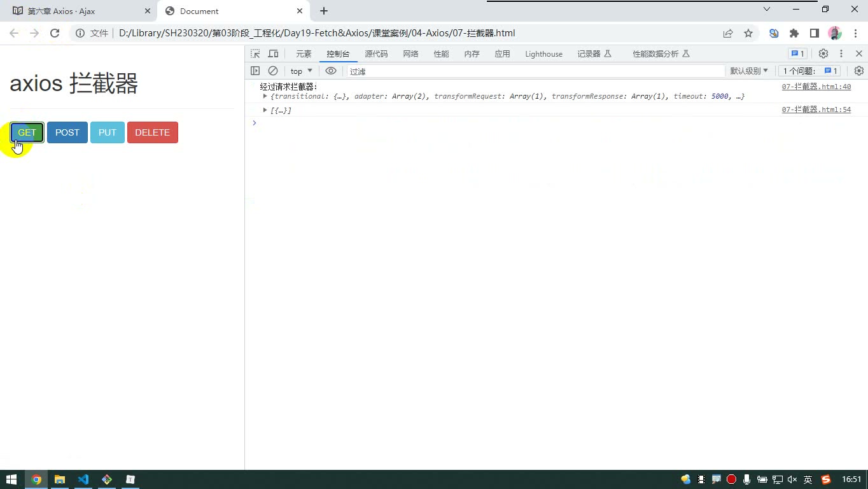Open DevTools settings gear in tab bar
This screenshot has width=868, height=489.
(x=823, y=54)
